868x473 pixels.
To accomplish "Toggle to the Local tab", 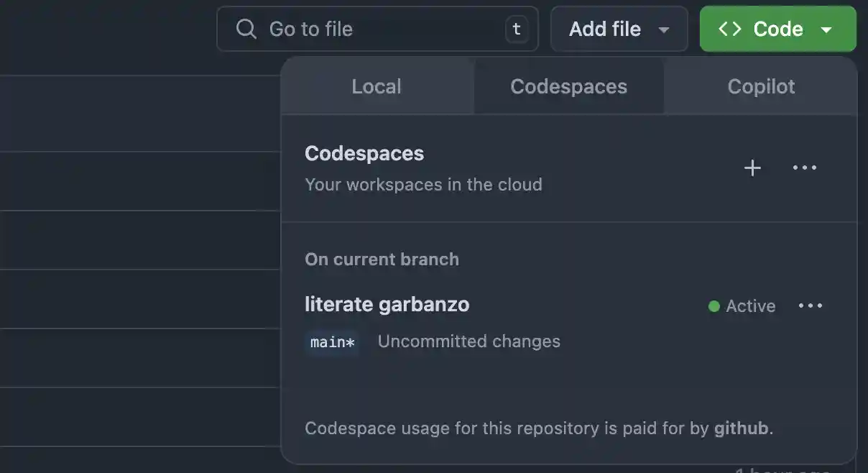I will point(376,86).
